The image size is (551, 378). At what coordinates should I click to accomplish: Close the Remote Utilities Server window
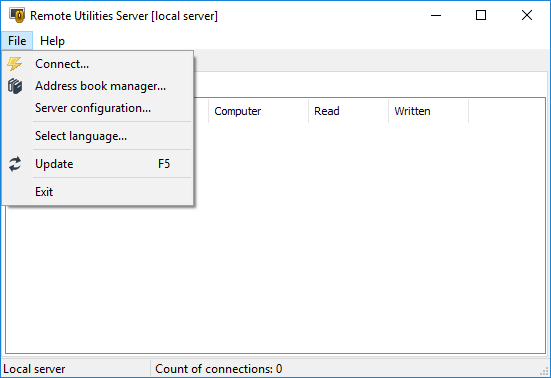pyautogui.click(x=527, y=15)
